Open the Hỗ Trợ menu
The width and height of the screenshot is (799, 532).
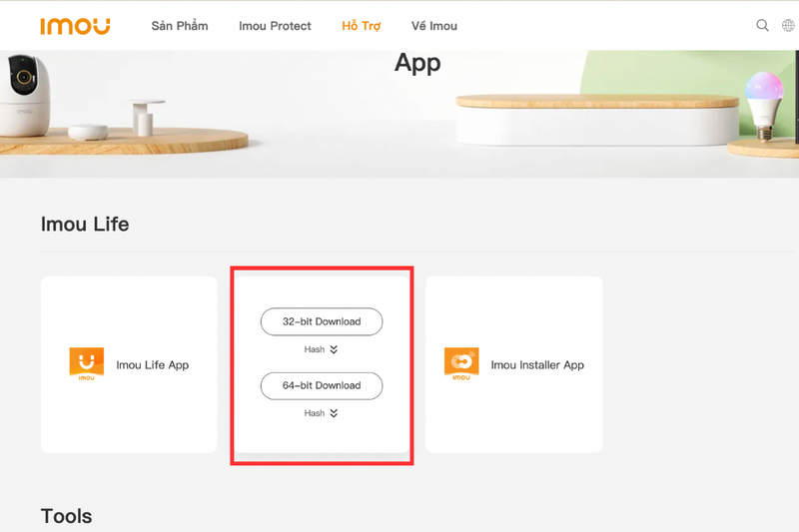(362, 26)
